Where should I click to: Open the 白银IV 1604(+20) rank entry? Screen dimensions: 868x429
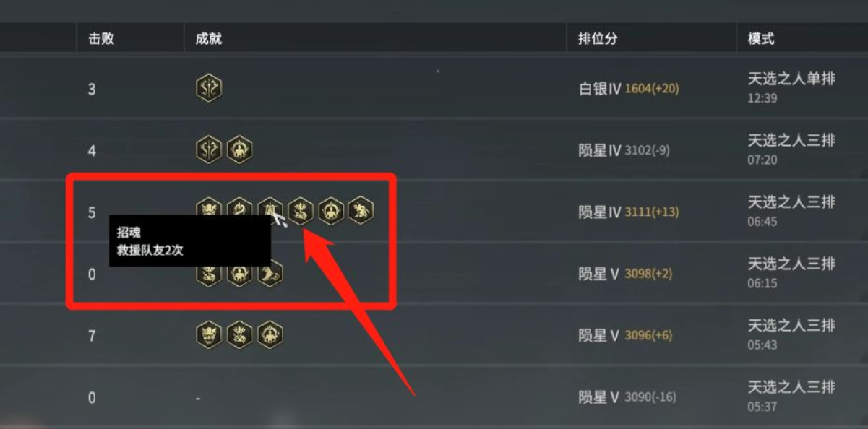click(629, 89)
